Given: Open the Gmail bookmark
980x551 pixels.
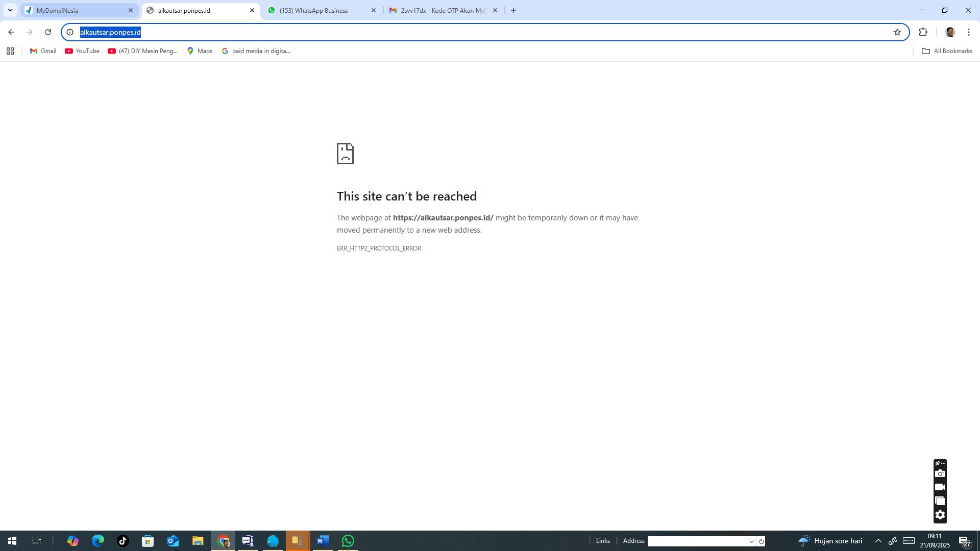Looking at the screenshot, I should pyautogui.click(x=43, y=51).
